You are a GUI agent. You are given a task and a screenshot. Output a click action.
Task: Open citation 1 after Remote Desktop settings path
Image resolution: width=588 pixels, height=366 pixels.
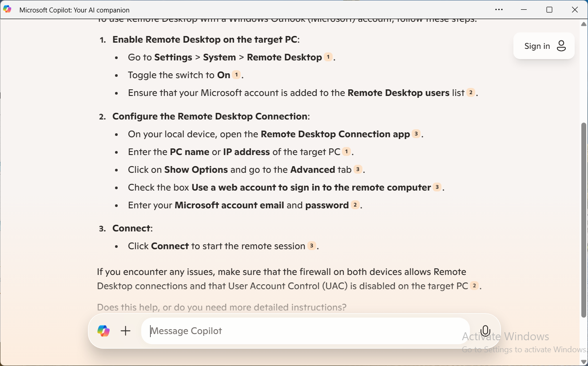pyautogui.click(x=328, y=57)
